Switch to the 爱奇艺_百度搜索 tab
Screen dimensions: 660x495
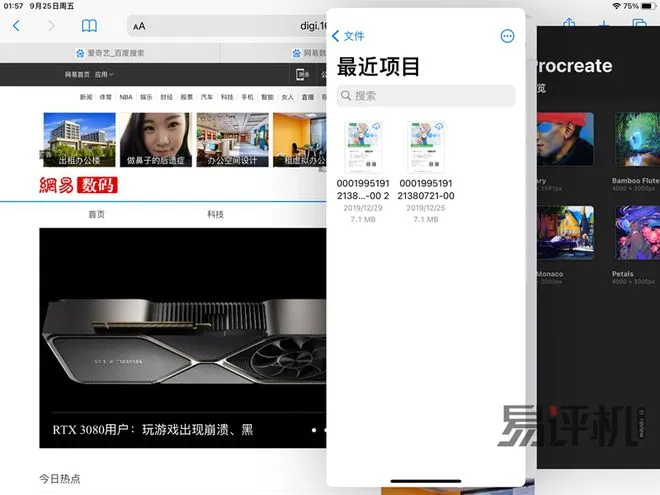pyautogui.click(x=110, y=53)
